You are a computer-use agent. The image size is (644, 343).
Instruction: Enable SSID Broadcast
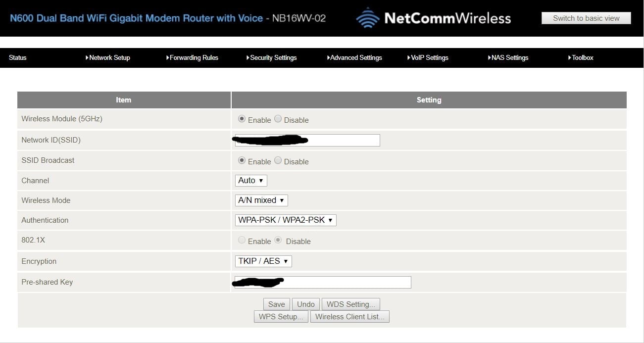tap(242, 161)
